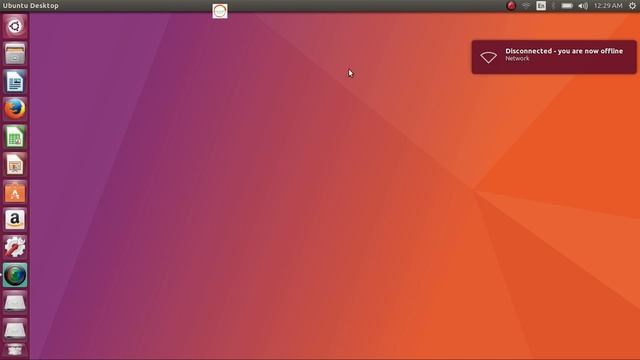
Task: Click the Ubuntu Desktop title in the panel
Action: click(31, 6)
